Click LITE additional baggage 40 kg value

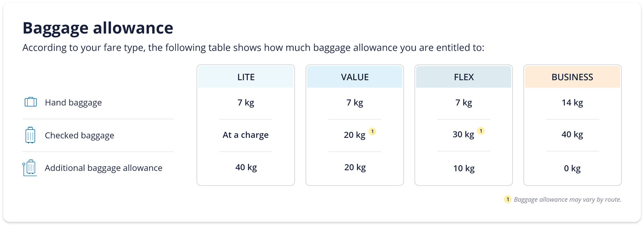pyautogui.click(x=246, y=167)
